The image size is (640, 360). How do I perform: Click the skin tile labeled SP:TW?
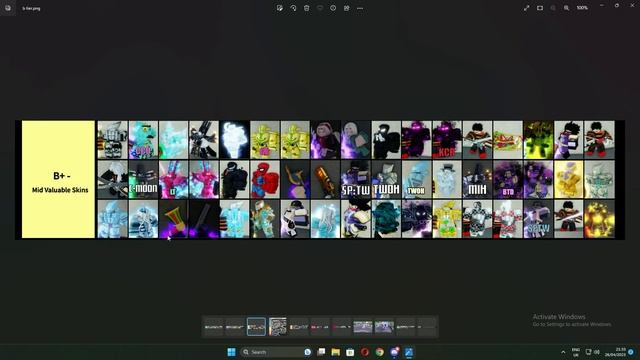tap(356, 180)
